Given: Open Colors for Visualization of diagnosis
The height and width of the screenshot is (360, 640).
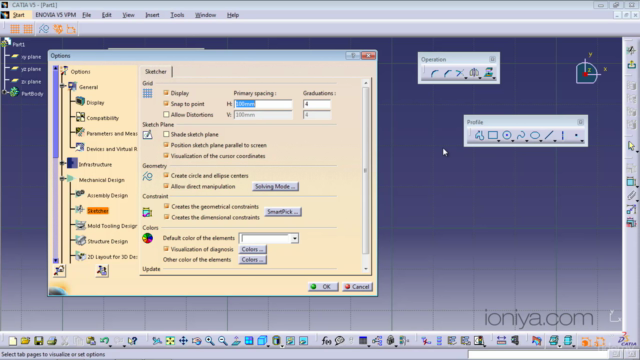Looking at the screenshot, I should (252, 249).
